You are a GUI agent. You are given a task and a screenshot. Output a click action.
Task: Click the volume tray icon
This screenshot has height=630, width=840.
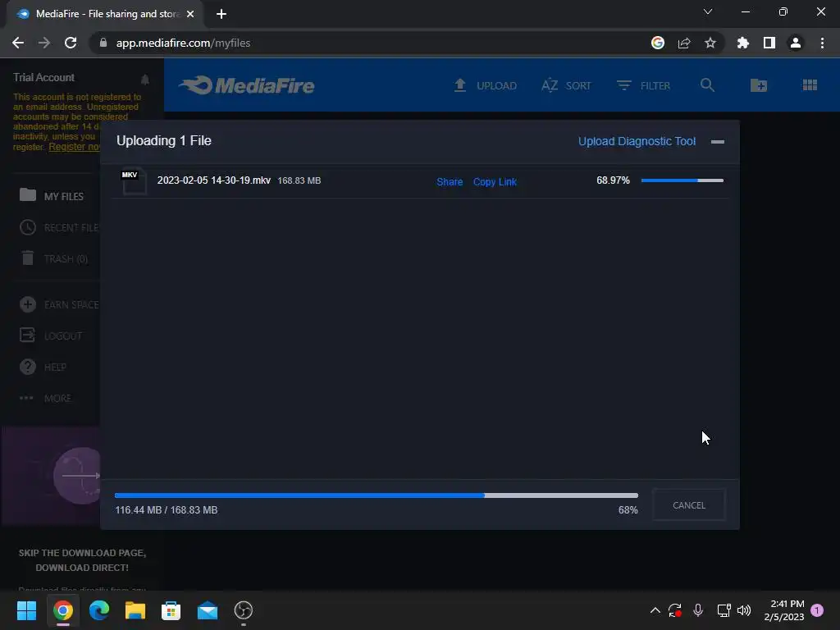point(744,610)
